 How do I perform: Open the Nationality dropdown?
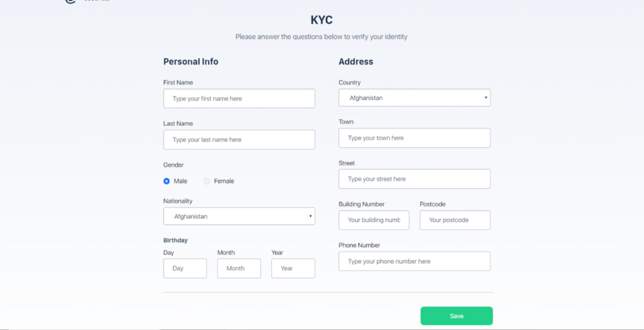(x=239, y=216)
